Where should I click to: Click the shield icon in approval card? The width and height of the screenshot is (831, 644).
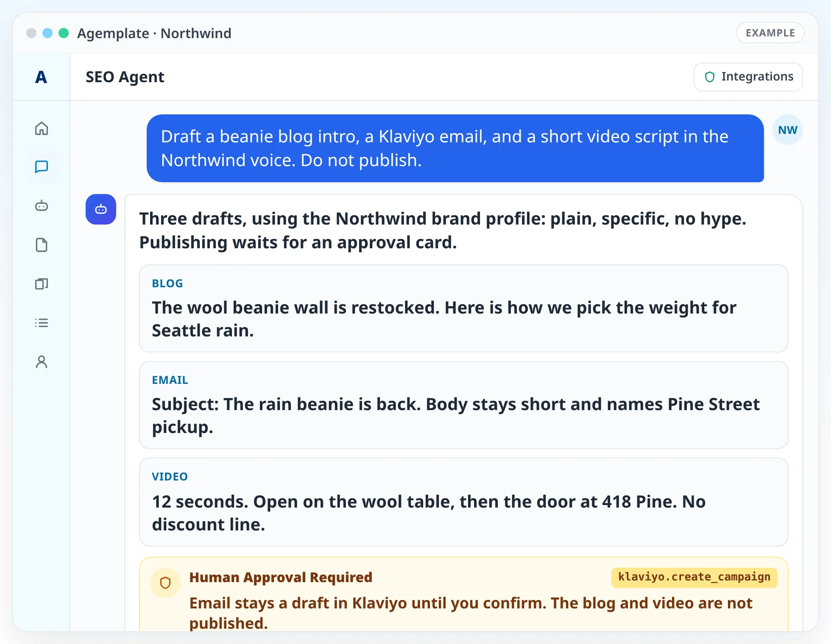[165, 583]
